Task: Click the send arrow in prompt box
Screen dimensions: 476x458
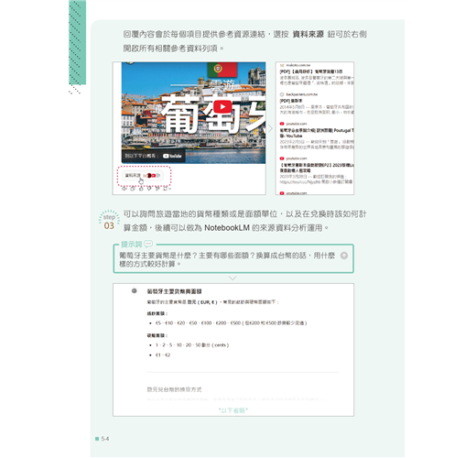Action: click(x=344, y=256)
